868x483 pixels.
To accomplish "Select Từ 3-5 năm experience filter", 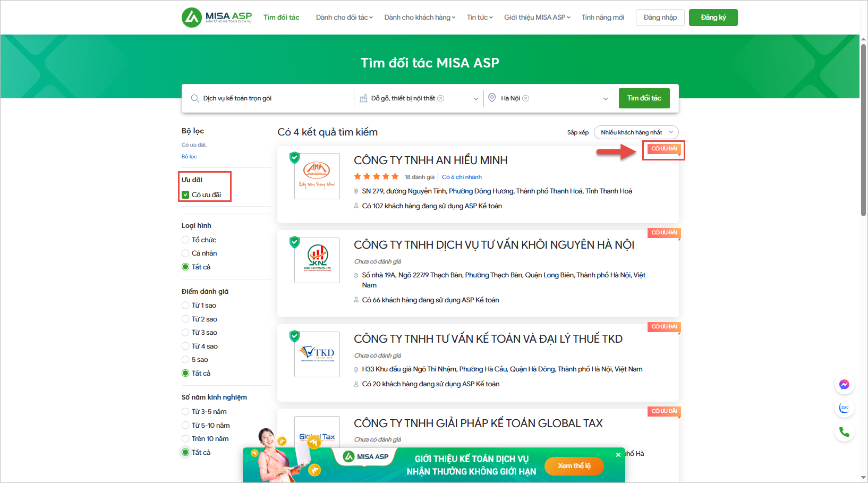I will pos(185,412).
